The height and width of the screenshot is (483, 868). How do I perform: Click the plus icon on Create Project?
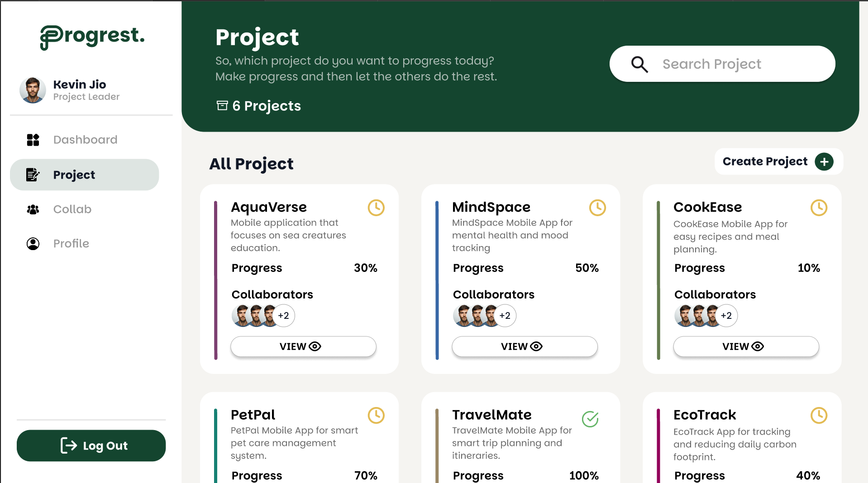[824, 161]
